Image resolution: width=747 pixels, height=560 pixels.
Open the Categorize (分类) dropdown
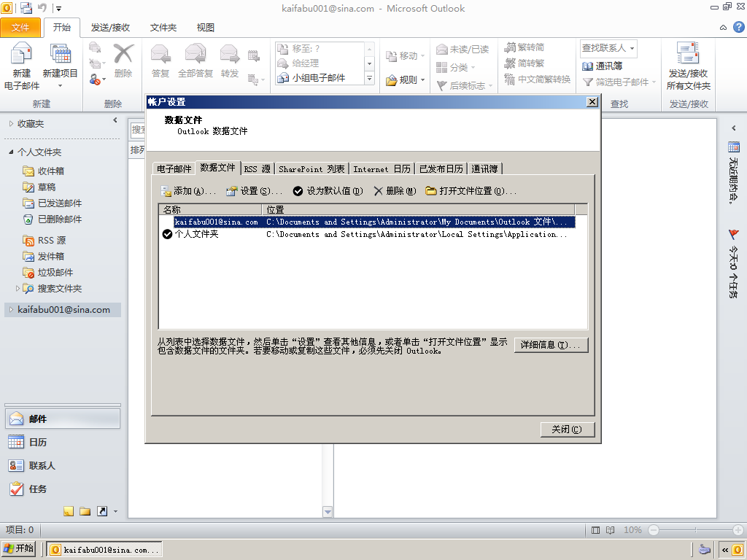click(x=456, y=68)
